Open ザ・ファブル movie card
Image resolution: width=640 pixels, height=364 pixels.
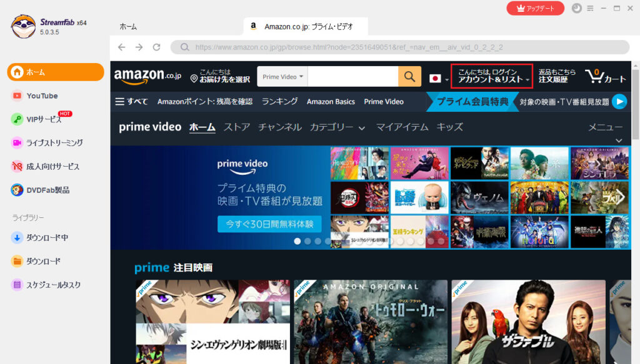[529, 322]
